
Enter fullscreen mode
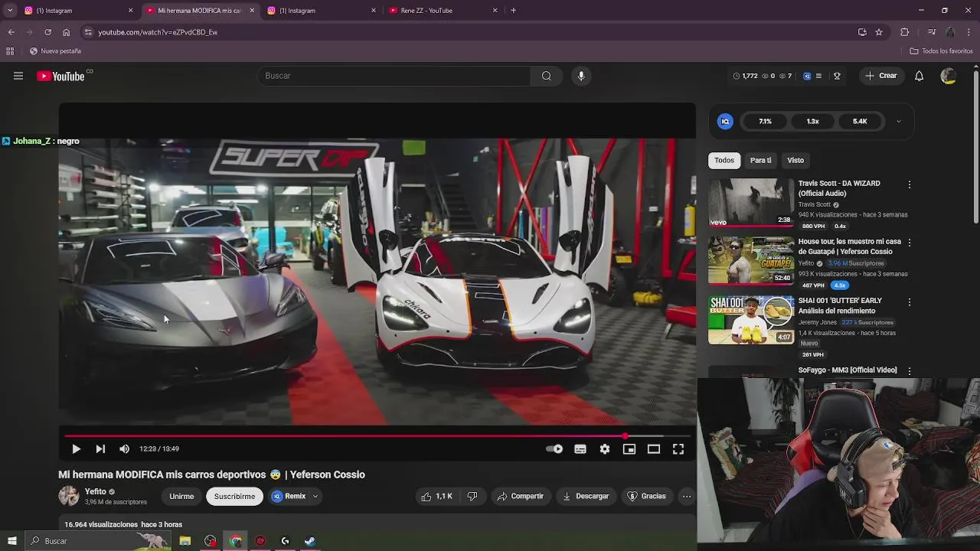(678, 449)
